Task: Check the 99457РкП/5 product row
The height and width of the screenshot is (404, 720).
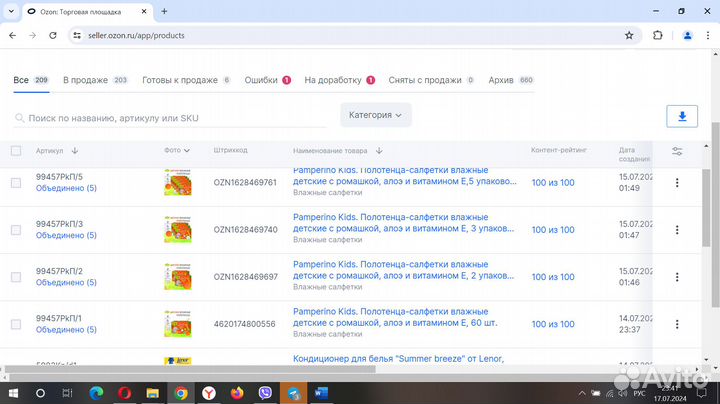Action: click(x=16, y=183)
